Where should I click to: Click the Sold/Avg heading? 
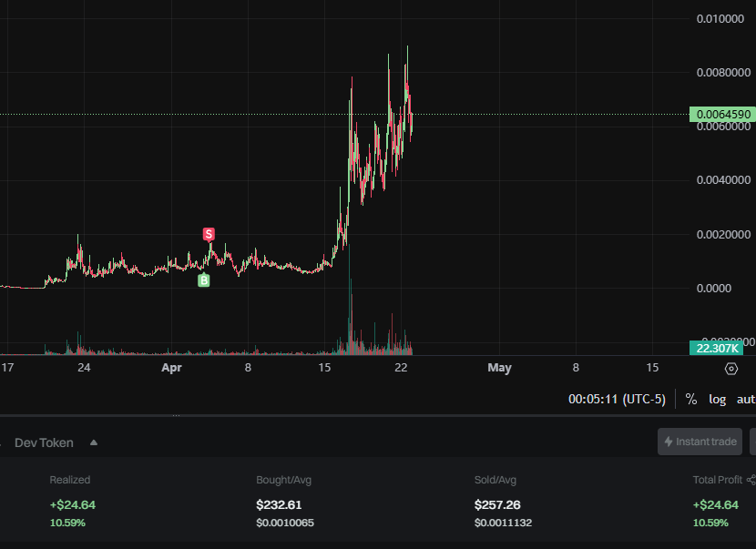(495, 480)
